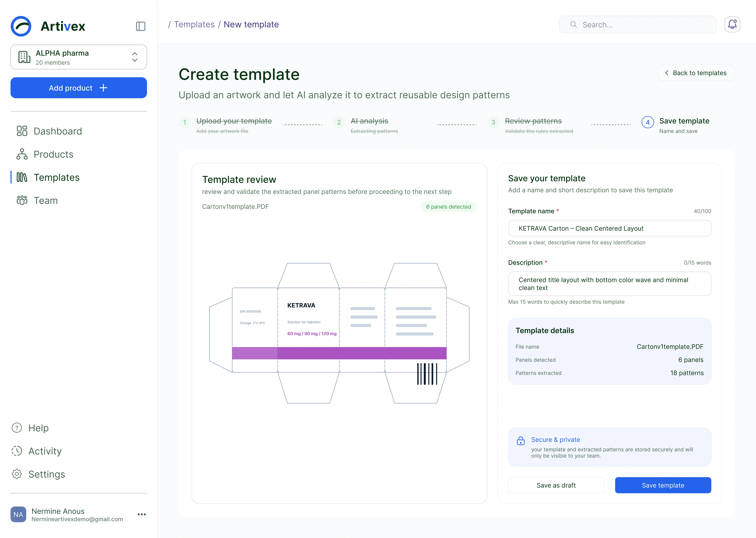Screen dimensions: 756x538
Task: View the Activity log
Action: click(36, 451)
